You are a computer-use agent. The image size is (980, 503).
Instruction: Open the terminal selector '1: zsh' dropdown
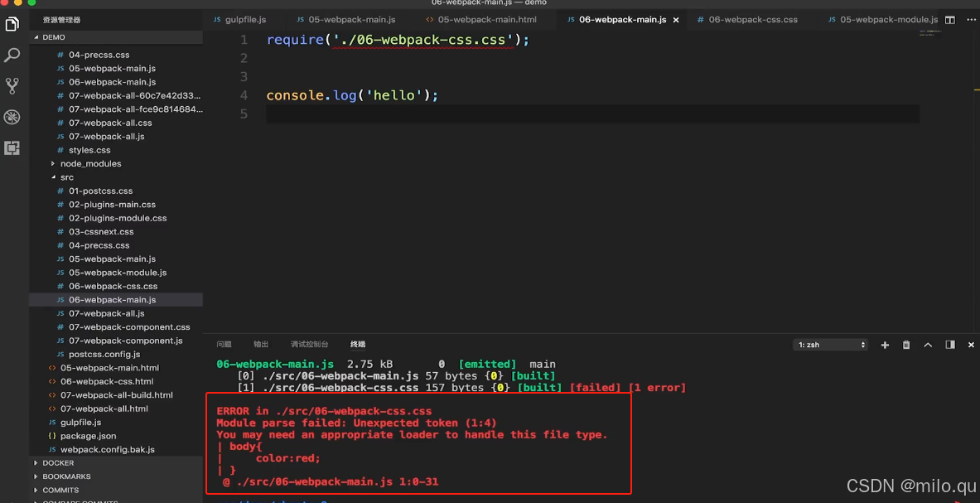(831, 345)
